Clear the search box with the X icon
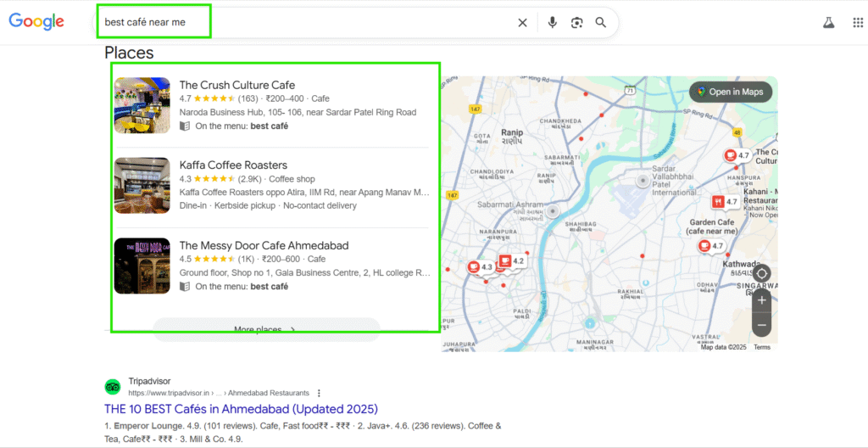868x448 pixels. pyautogui.click(x=522, y=23)
